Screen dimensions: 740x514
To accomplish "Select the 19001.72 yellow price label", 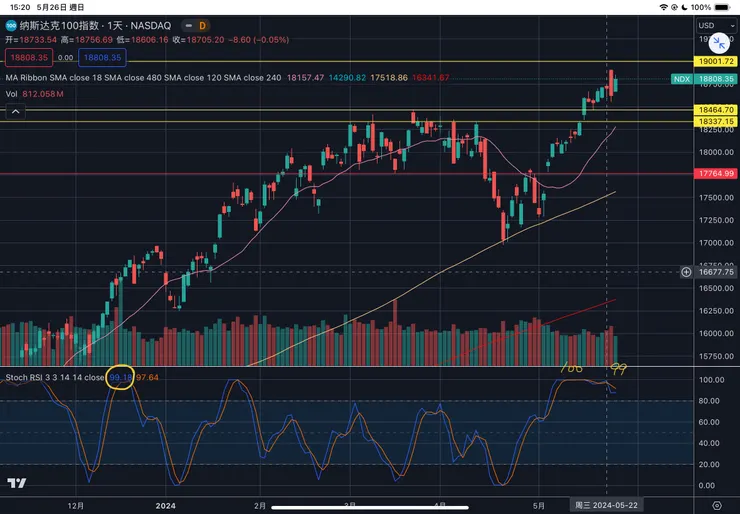I will (x=716, y=61).
